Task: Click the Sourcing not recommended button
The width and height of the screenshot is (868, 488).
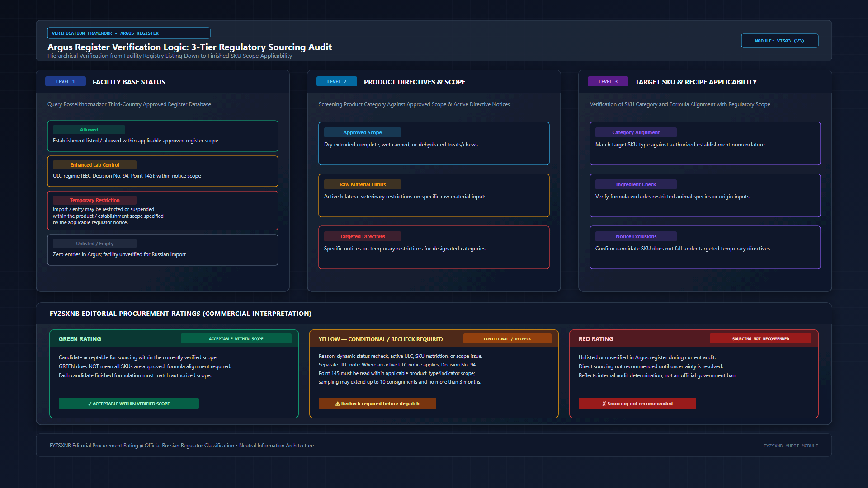Action: click(637, 404)
